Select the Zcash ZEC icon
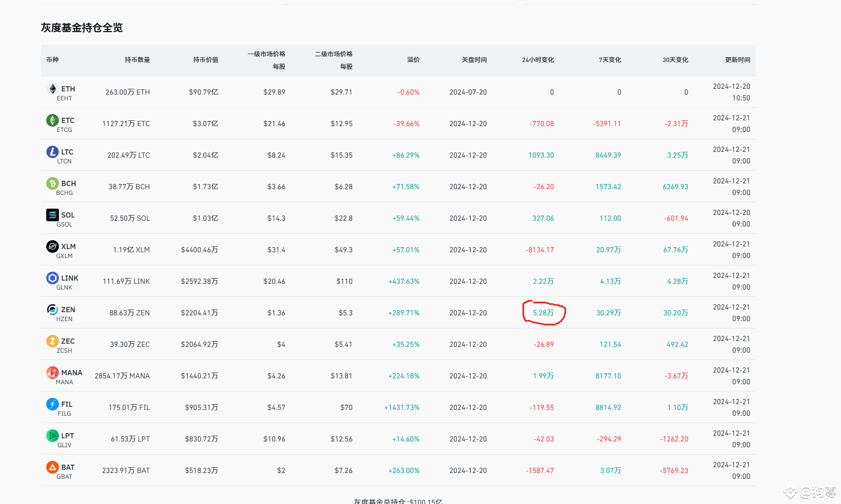 click(53, 341)
